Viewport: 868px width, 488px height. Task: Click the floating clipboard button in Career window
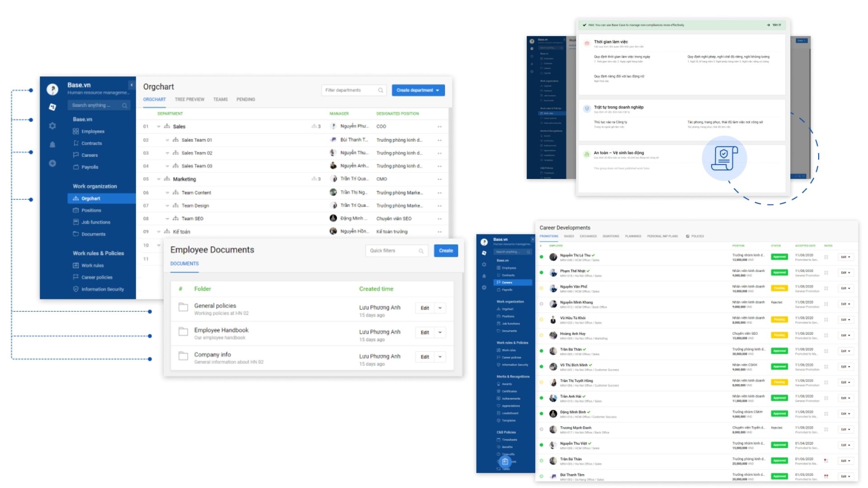505,462
